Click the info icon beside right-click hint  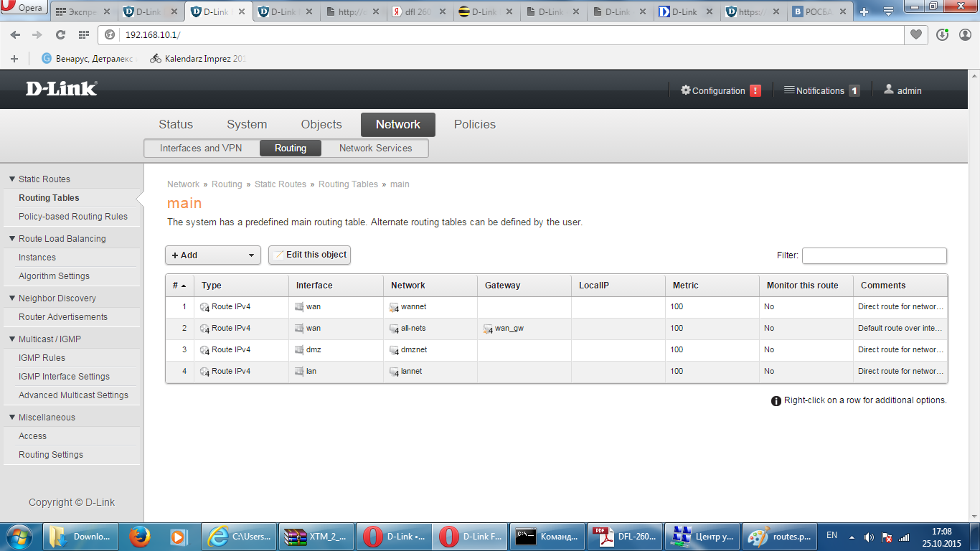tap(776, 401)
